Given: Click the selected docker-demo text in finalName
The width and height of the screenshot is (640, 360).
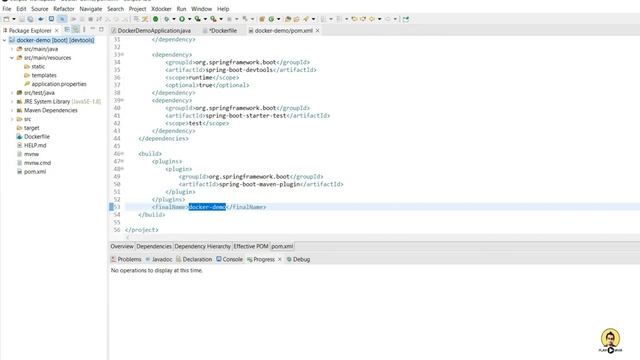Looking at the screenshot, I should coord(207,207).
